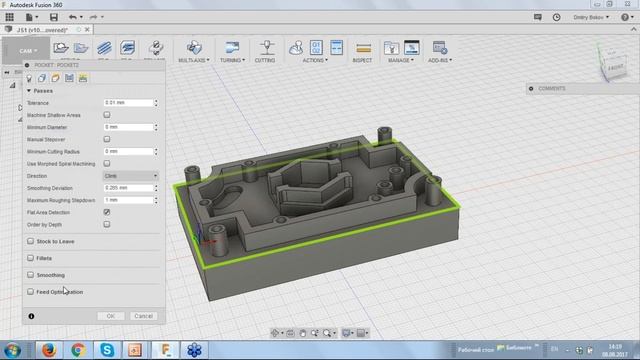Screen dimensions: 640x360
Task: Click the Save icon in the top bar
Action: [53, 17]
